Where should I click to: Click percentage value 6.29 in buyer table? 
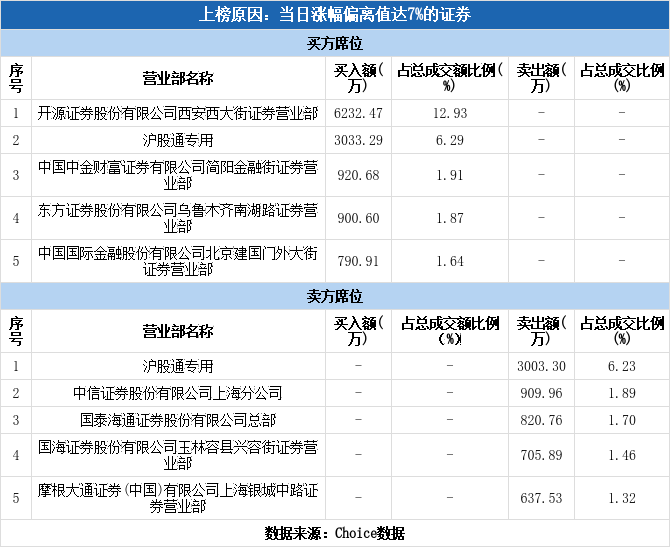(x=450, y=140)
